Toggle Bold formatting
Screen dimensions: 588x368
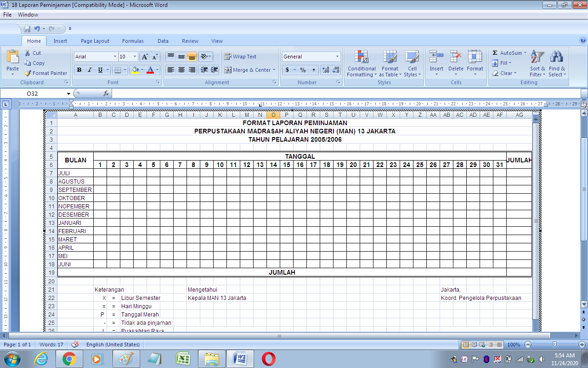pyautogui.click(x=79, y=70)
